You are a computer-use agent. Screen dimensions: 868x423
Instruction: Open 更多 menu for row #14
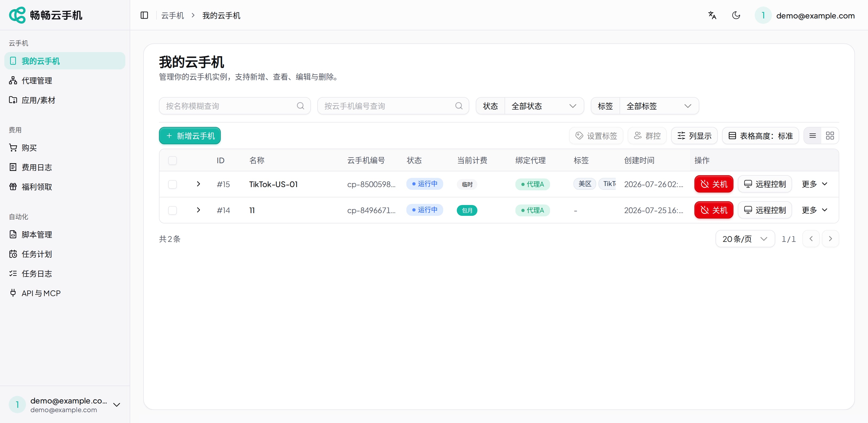[x=814, y=210]
